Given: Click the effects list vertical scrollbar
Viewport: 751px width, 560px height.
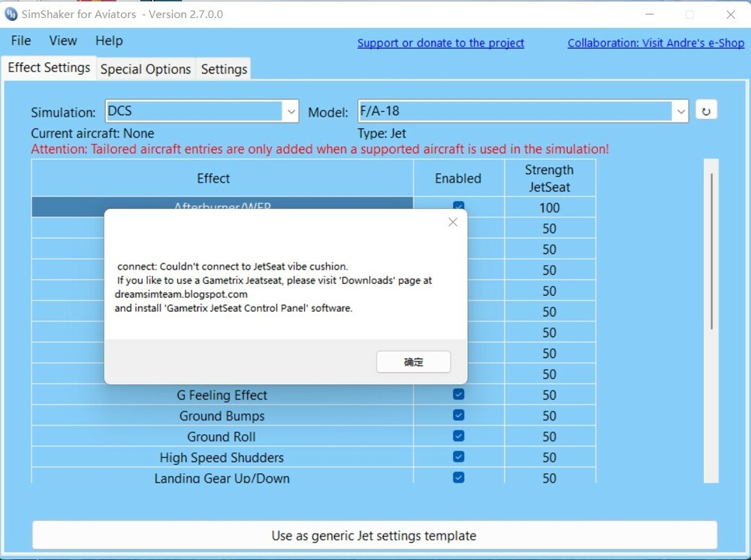Looking at the screenshot, I should pos(711,321).
